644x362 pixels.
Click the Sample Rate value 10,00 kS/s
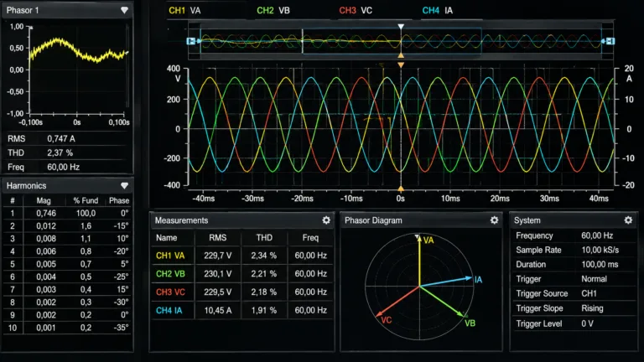coord(600,250)
